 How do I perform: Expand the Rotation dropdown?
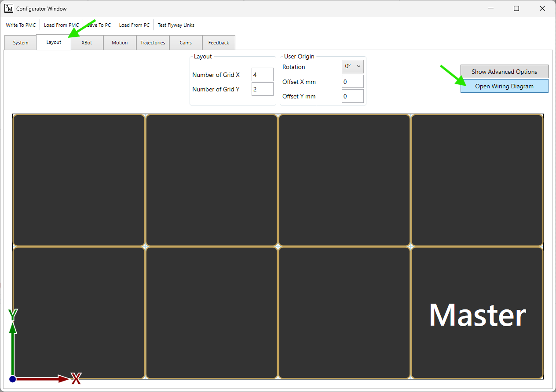pyautogui.click(x=353, y=66)
